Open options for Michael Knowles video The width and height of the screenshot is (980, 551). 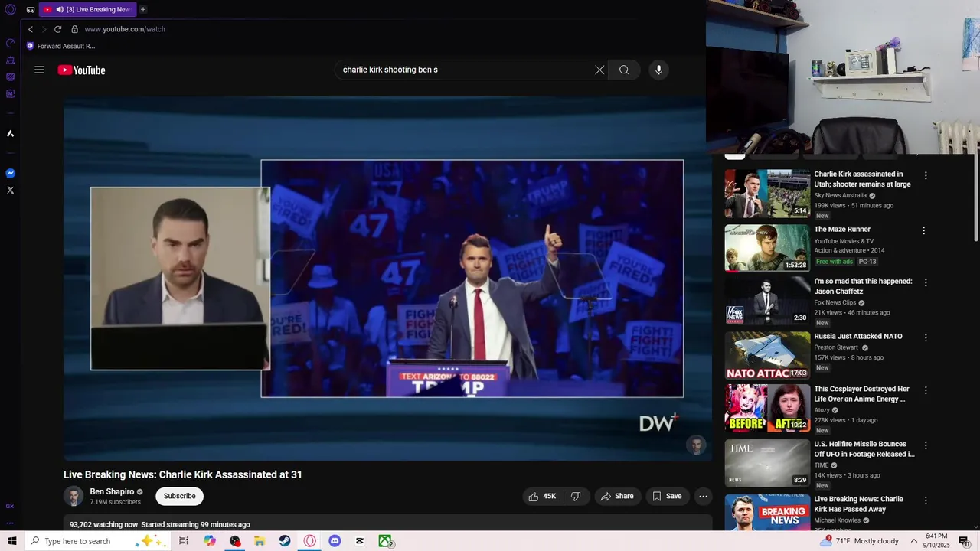tap(926, 500)
